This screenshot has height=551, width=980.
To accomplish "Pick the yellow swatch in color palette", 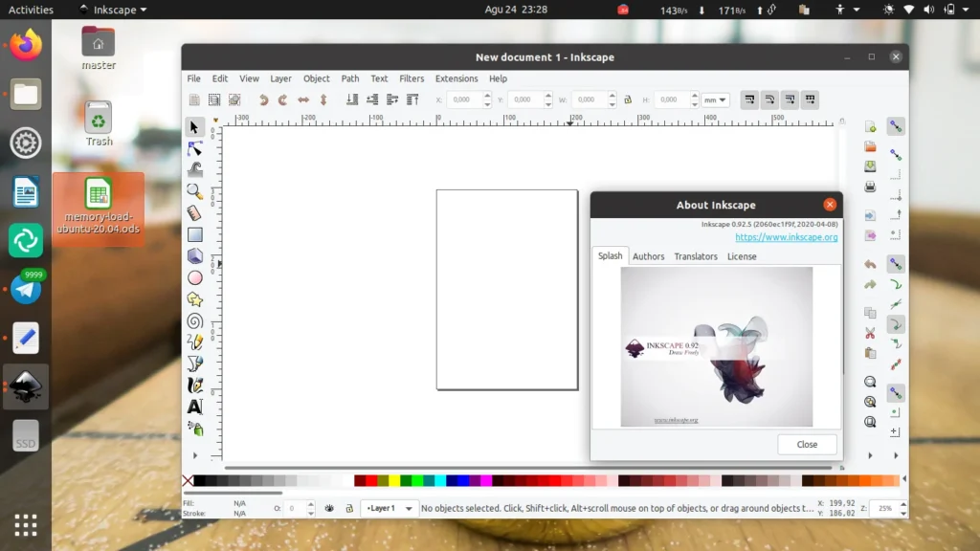I will coord(394,480).
